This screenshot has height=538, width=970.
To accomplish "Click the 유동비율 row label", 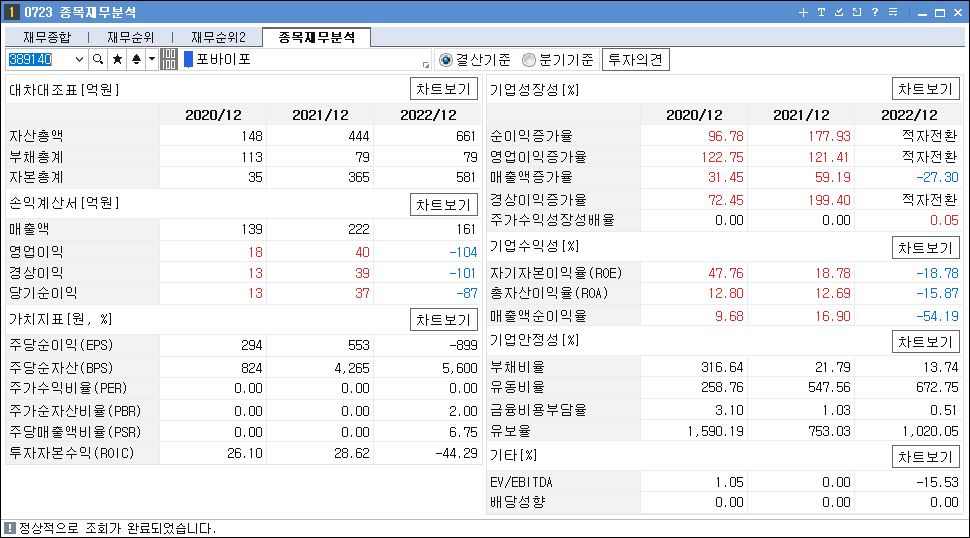I will 517,388.
